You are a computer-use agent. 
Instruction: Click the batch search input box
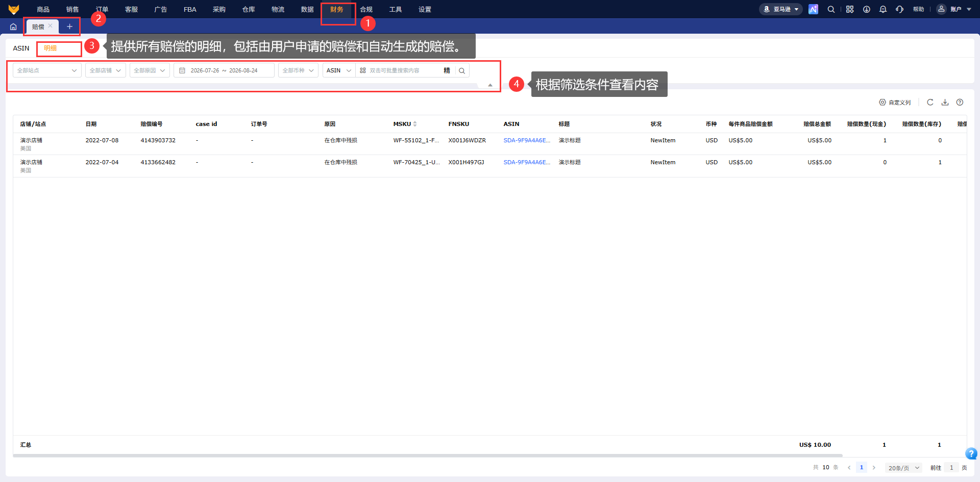click(x=405, y=70)
